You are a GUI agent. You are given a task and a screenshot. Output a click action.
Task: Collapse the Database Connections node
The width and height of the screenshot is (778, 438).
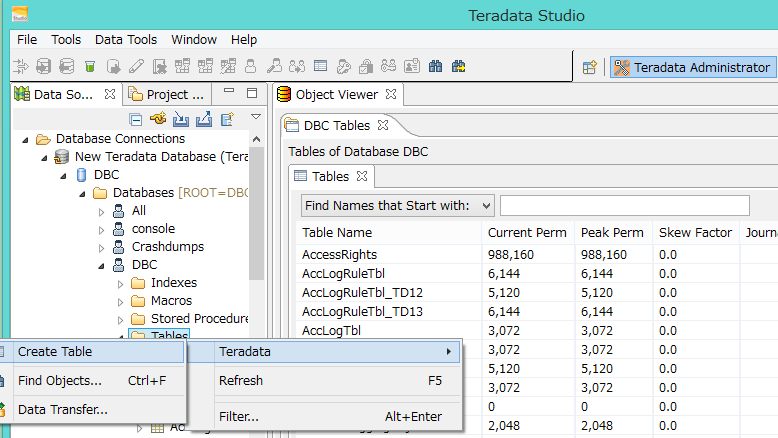click(25, 140)
